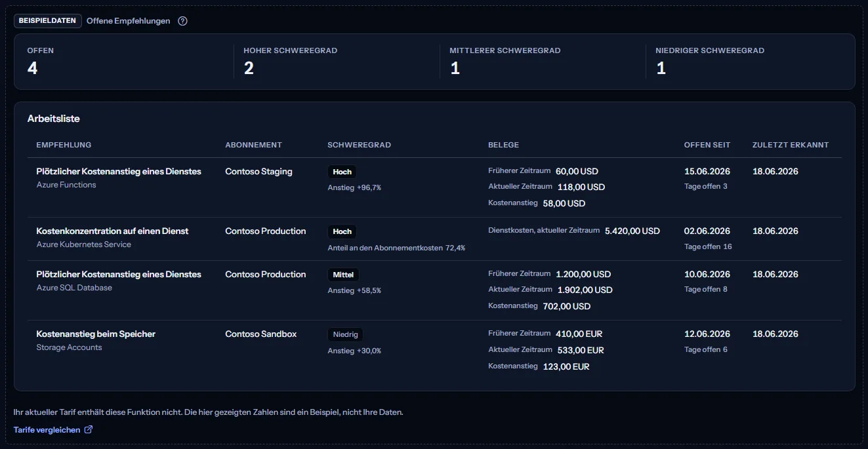Select the 533,00 EUR current period value
The height and width of the screenshot is (449, 868).
(x=581, y=350)
